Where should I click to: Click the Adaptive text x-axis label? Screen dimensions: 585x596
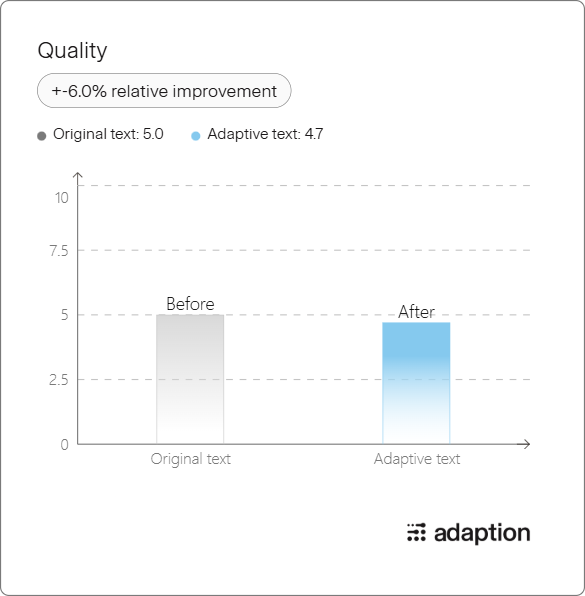[417, 459]
